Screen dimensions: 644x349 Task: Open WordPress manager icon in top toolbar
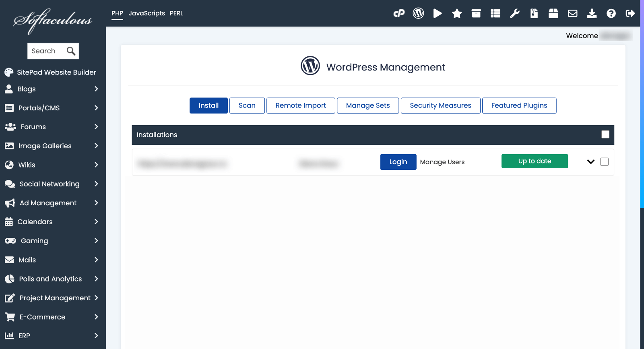[418, 13]
